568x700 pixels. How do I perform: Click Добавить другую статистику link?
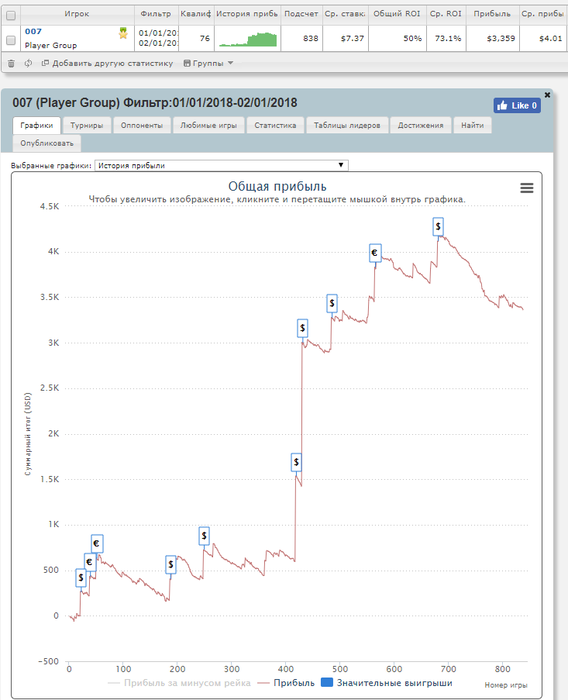coord(107,63)
